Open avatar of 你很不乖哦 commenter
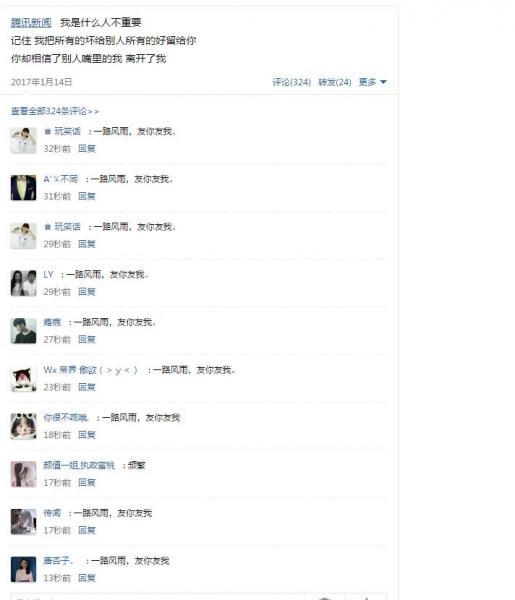This screenshot has width=515, height=600. coord(23,427)
